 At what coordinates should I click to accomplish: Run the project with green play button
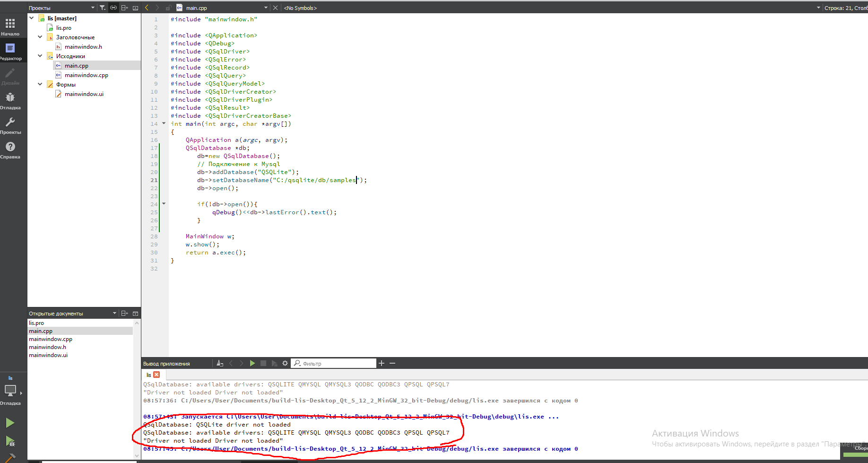pyautogui.click(x=10, y=423)
